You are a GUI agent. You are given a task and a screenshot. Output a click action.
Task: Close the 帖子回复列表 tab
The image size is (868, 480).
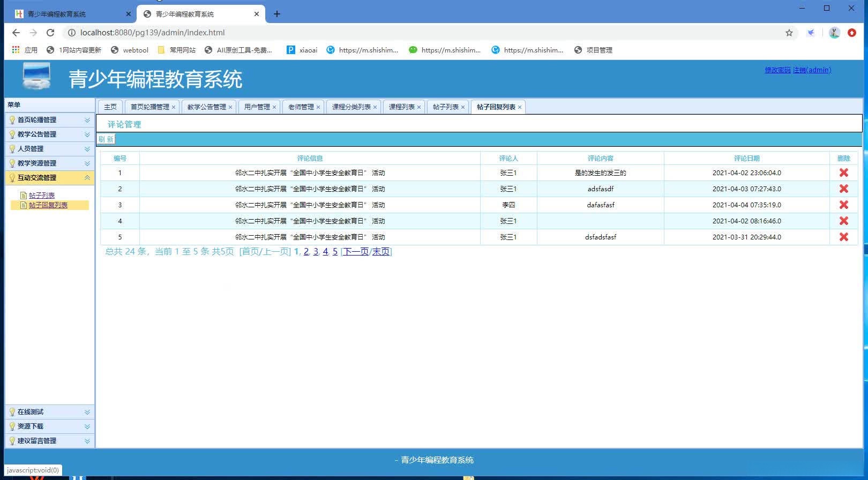(520, 107)
